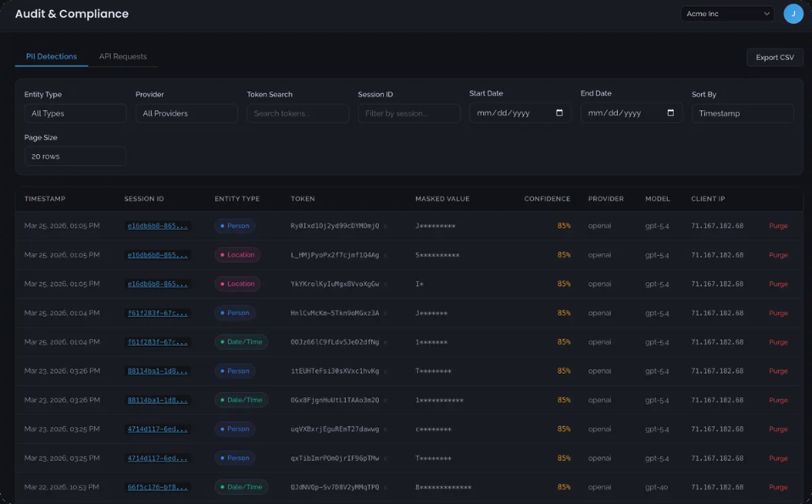Click masked value "I*" in the table
812x504 pixels.
[x=420, y=284]
